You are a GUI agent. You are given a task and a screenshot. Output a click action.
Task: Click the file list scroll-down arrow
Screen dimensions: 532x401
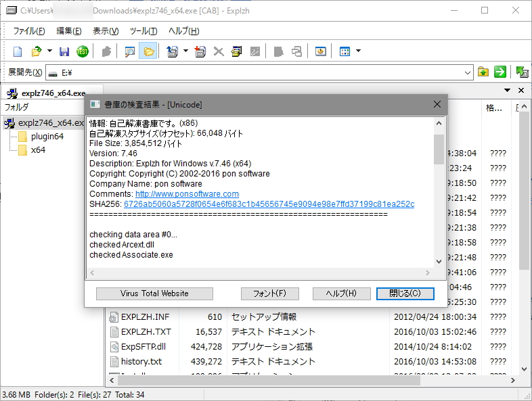(524, 369)
